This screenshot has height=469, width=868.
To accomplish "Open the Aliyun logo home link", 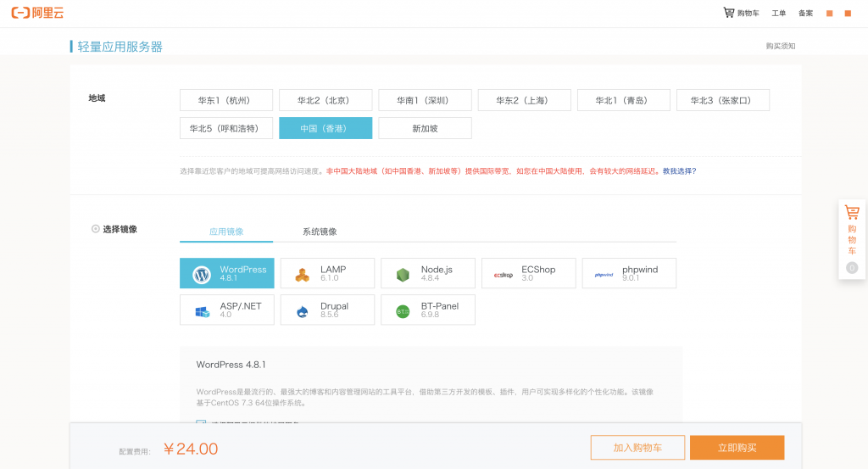I will tap(37, 12).
